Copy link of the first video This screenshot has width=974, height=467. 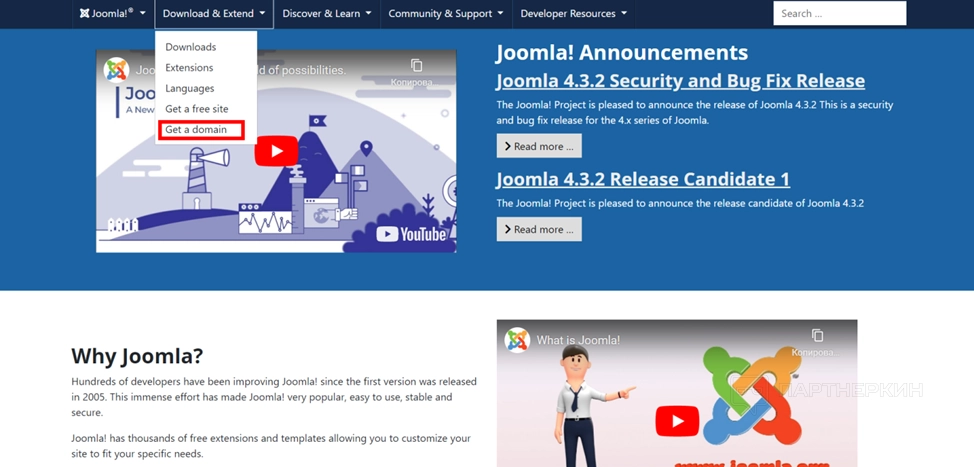pos(417,71)
